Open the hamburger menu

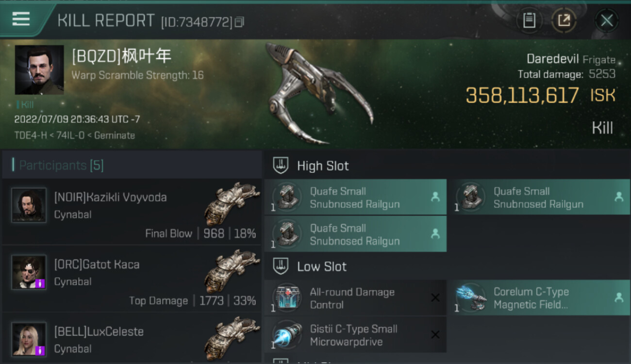click(21, 19)
